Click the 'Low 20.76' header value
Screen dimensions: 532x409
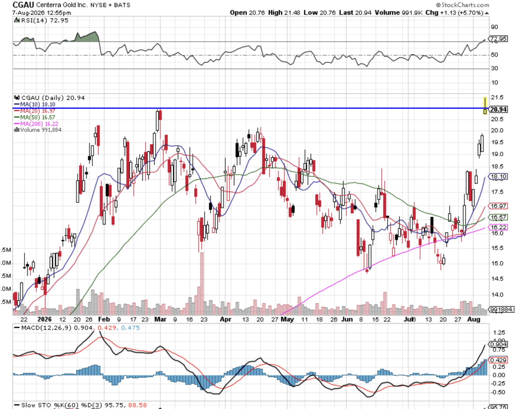tap(320, 13)
